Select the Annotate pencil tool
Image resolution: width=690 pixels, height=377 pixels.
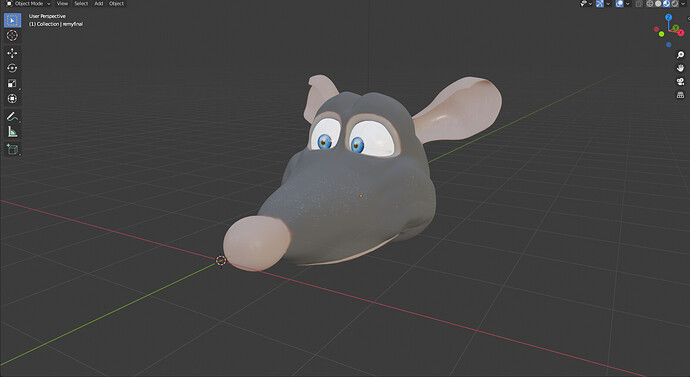point(12,117)
